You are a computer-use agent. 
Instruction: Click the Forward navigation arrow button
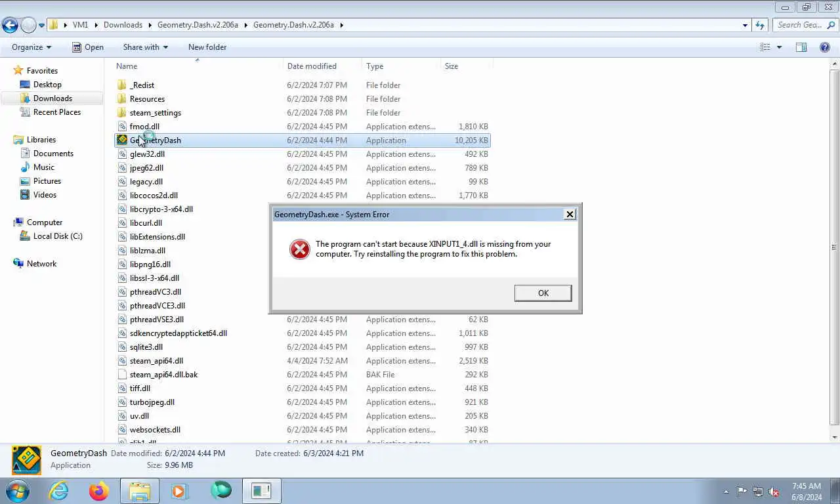coord(28,25)
